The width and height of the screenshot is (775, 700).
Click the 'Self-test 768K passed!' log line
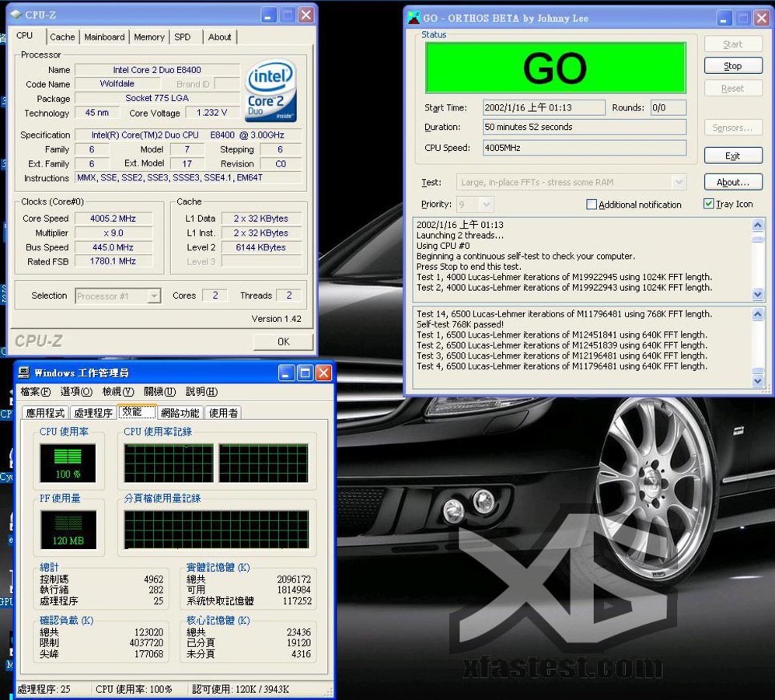[x=460, y=324]
